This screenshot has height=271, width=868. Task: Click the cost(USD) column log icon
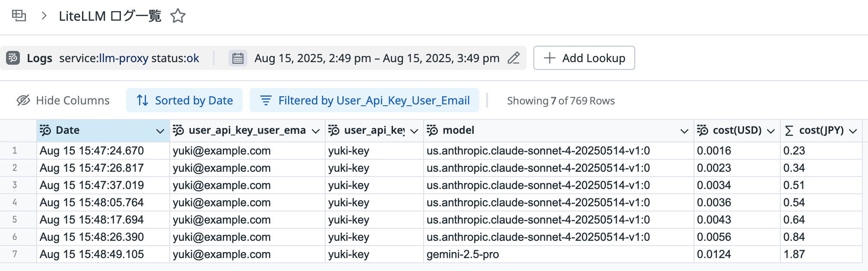[x=703, y=130]
